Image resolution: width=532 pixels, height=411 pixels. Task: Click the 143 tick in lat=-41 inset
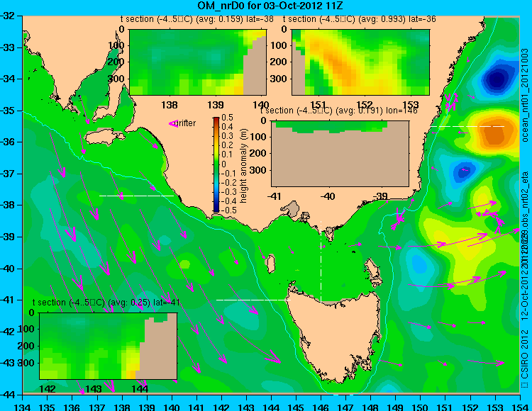[x=94, y=388]
